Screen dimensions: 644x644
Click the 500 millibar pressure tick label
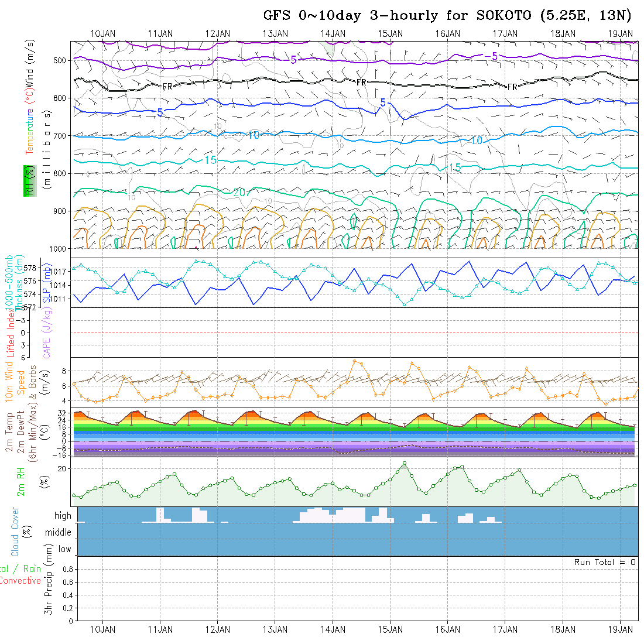pyautogui.click(x=61, y=60)
